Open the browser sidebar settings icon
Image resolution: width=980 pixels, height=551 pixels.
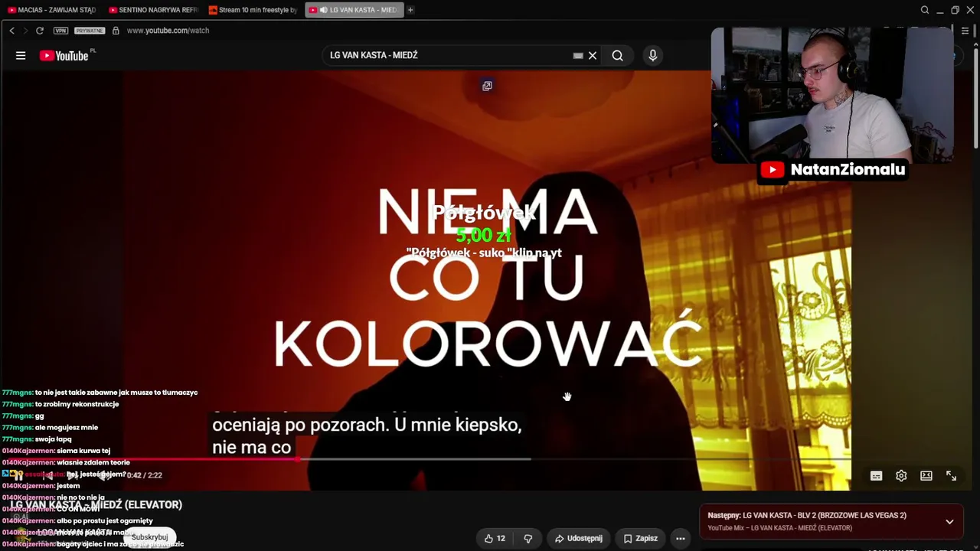pos(965,31)
